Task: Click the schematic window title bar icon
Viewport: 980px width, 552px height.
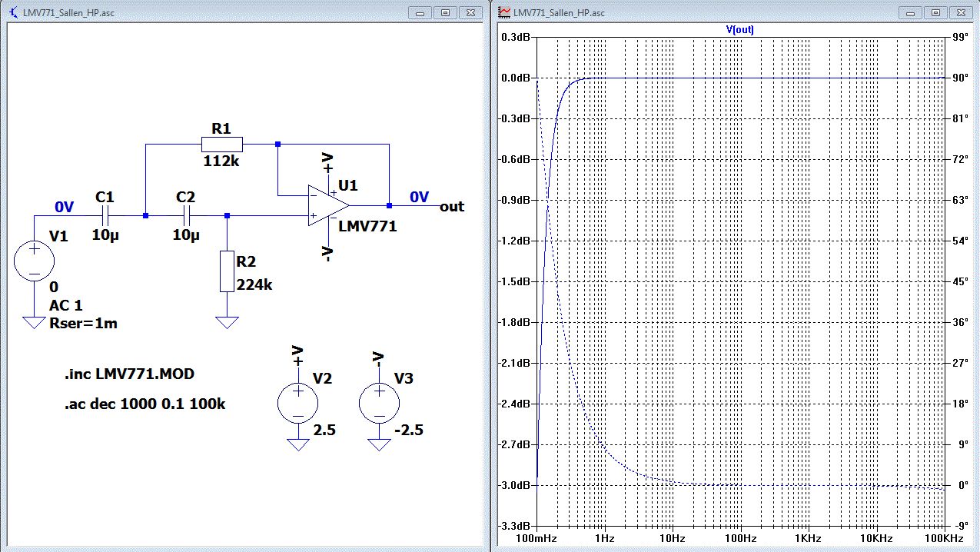Action: [x=13, y=12]
